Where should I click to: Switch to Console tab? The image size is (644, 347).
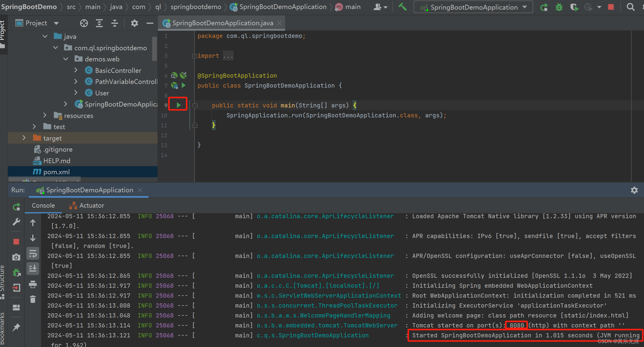click(43, 206)
